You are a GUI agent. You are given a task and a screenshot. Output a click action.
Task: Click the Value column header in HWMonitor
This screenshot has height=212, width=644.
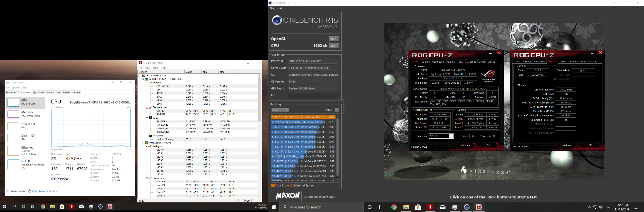[x=193, y=72]
